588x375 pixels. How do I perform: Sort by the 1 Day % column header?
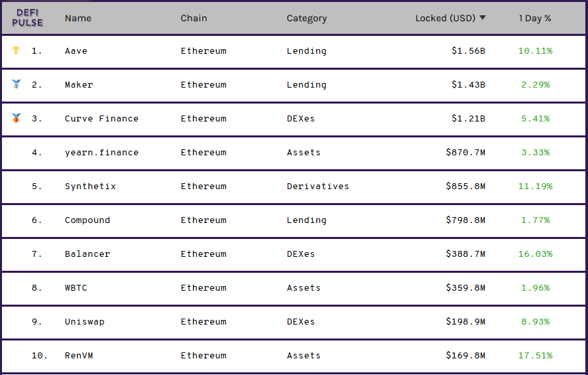(x=535, y=18)
